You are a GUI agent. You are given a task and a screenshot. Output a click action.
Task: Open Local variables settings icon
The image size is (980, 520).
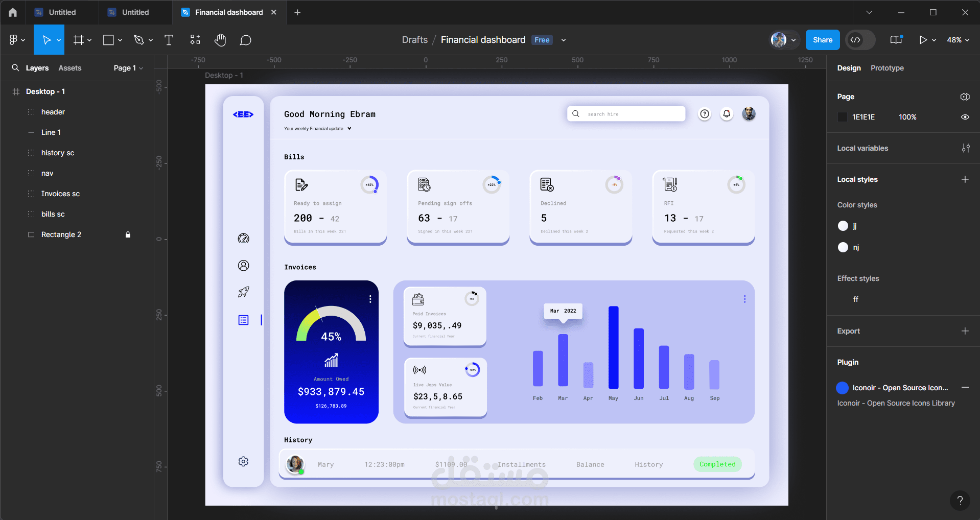[965, 148]
